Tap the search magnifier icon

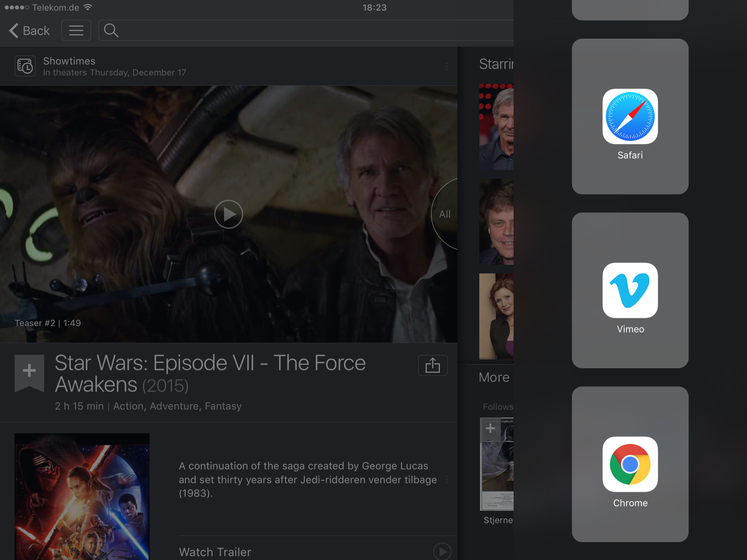[111, 31]
